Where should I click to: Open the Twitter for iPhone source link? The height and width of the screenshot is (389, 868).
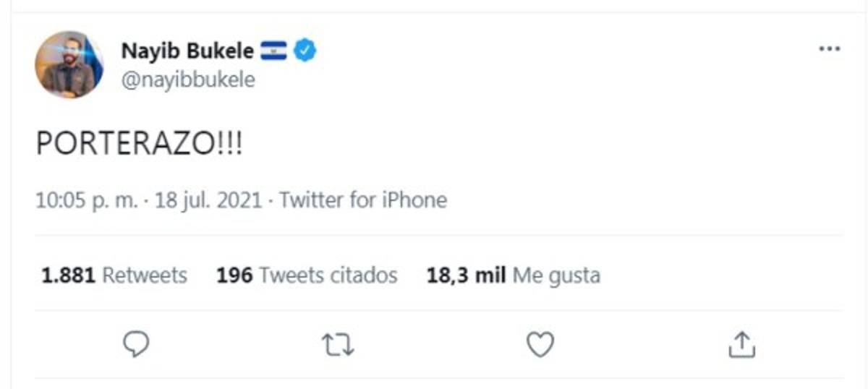pos(363,200)
